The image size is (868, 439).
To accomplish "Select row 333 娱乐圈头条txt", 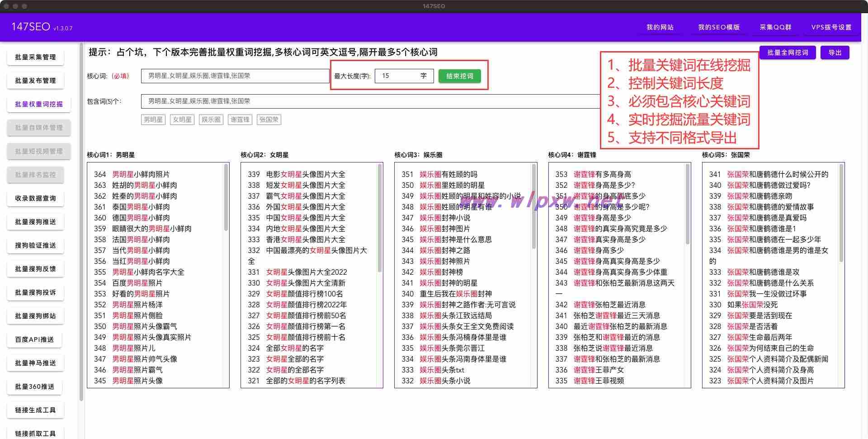I will point(433,370).
